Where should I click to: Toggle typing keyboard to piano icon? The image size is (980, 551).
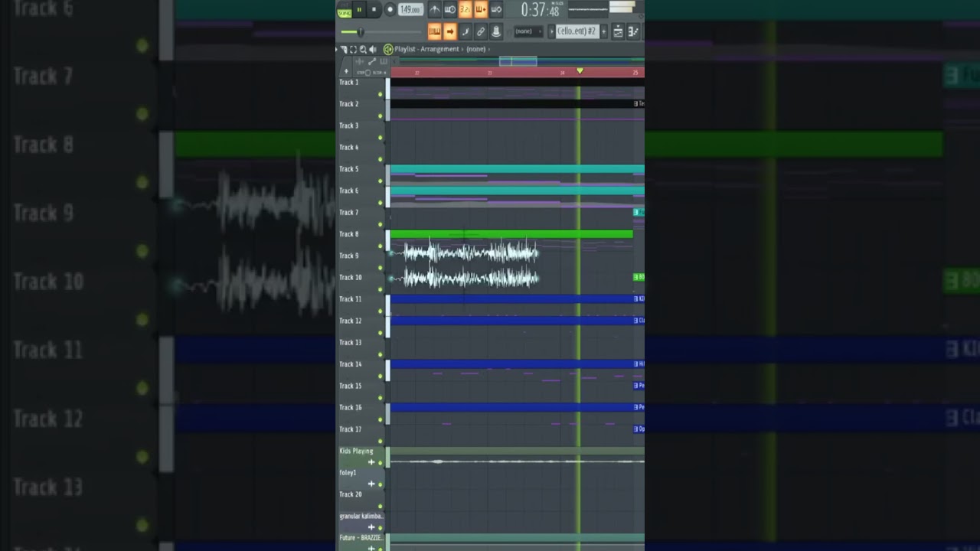434,31
